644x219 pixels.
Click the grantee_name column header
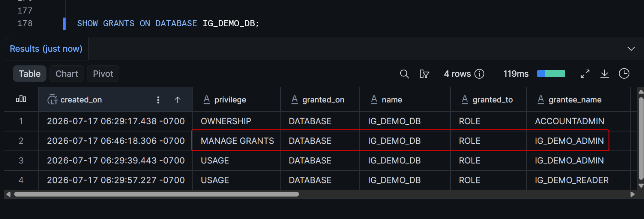(x=578, y=100)
